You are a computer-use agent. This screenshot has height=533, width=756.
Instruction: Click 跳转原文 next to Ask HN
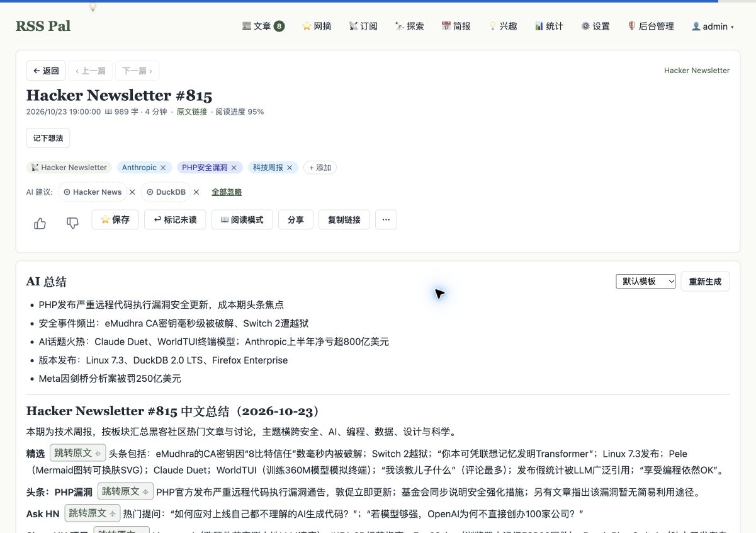[93, 513]
